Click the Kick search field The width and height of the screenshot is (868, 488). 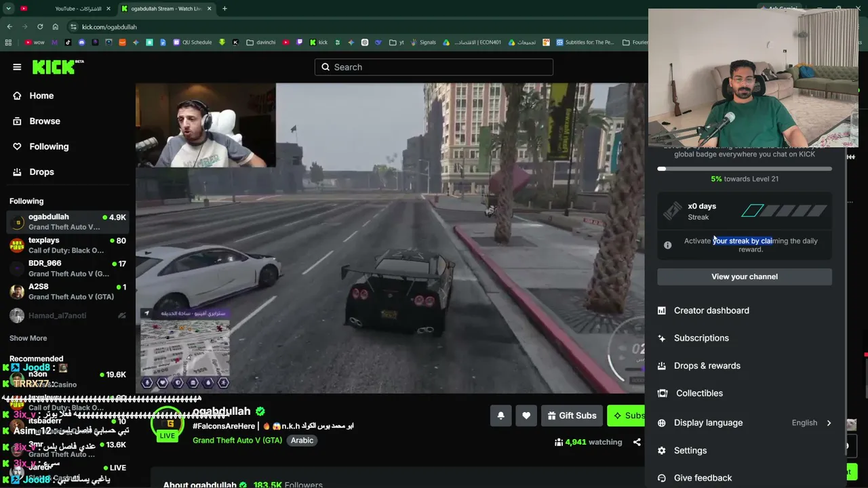[x=434, y=67]
